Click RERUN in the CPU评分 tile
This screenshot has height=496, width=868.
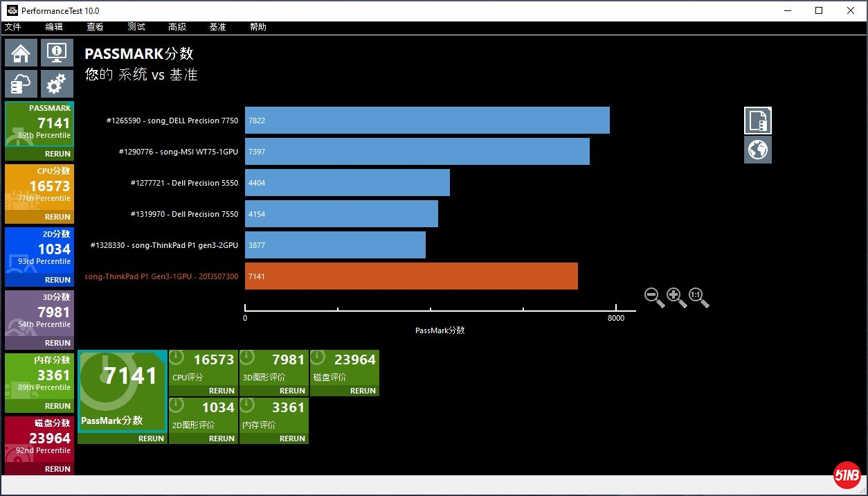221,391
